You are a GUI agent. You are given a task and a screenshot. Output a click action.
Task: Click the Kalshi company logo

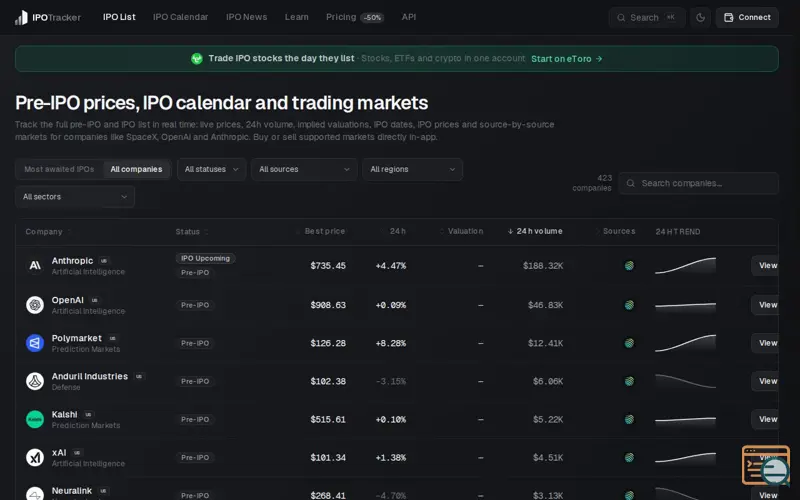pos(35,419)
